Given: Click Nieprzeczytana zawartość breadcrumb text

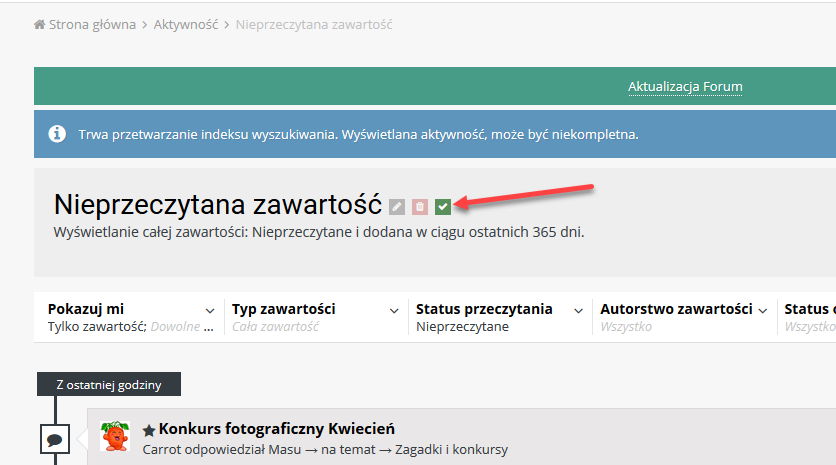Looking at the screenshot, I should pos(314,25).
